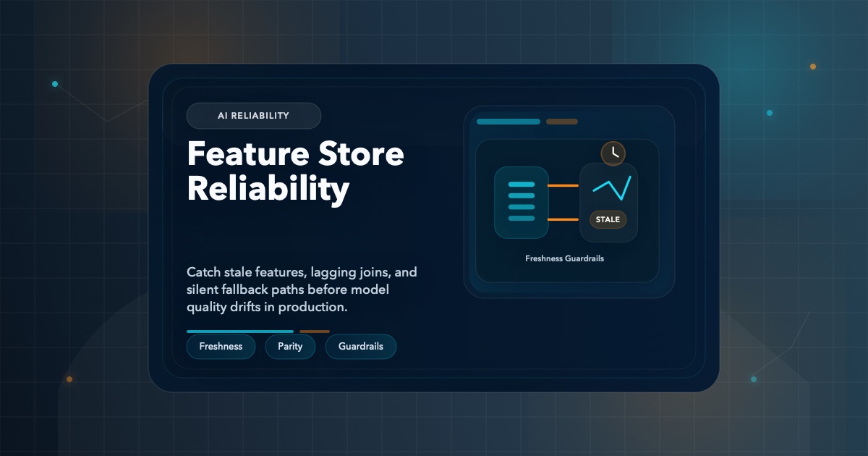Enable the Guardrails chip
The width and height of the screenshot is (868, 456).
[x=361, y=347]
